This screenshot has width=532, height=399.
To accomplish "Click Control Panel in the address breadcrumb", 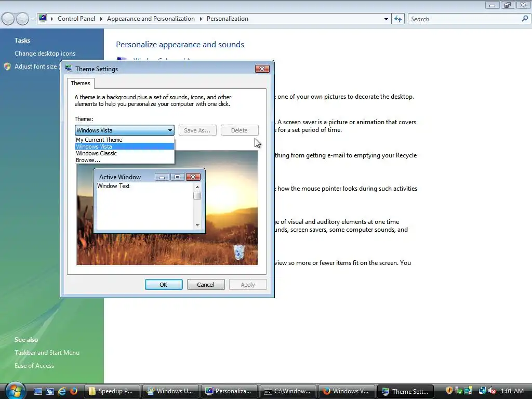I will pyautogui.click(x=76, y=19).
